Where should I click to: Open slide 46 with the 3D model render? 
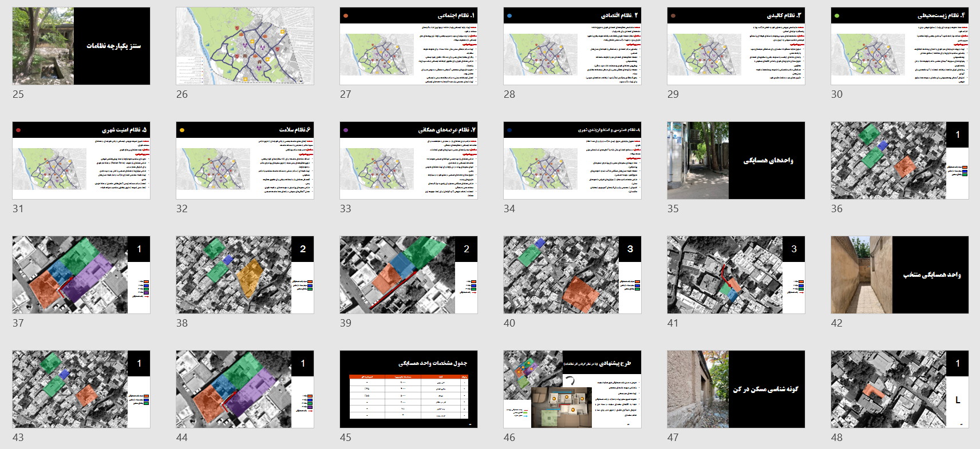click(x=572, y=389)
